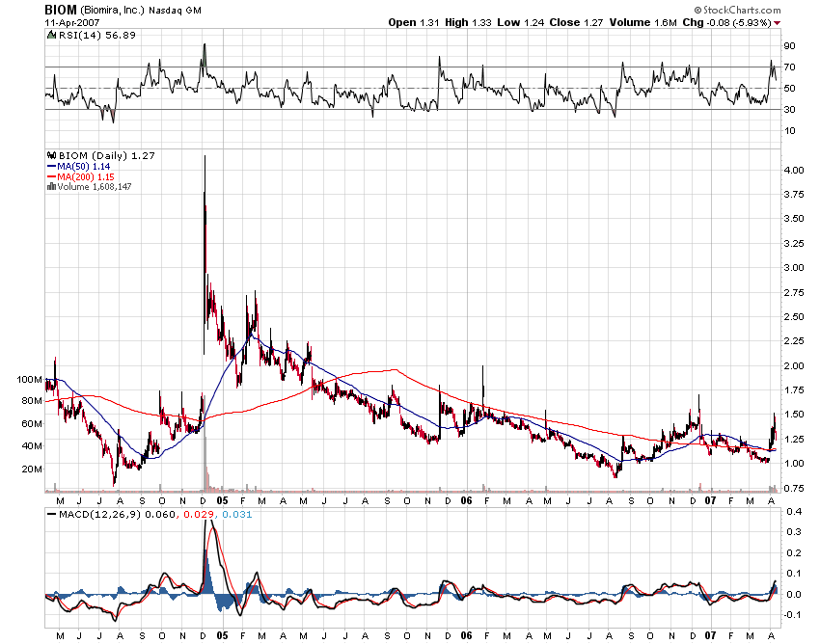Click the 0.75 price axis label

click(x=794, y=488)
